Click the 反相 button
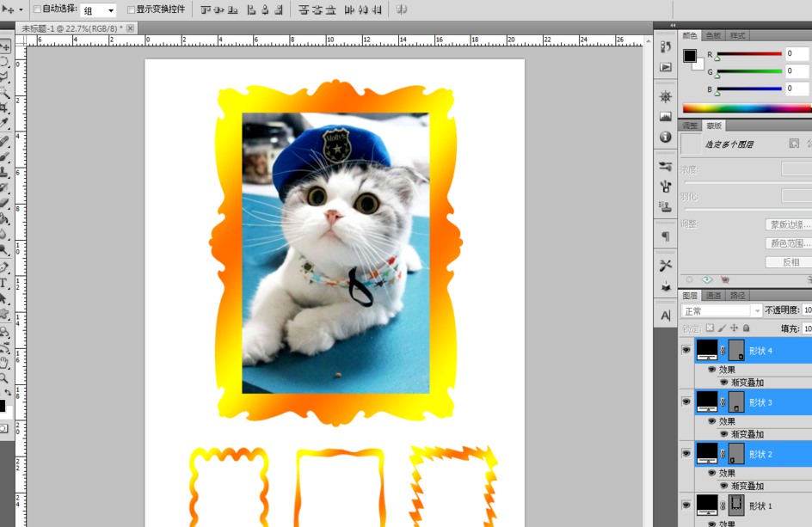 pyautogui.click(x=790, y=262)
